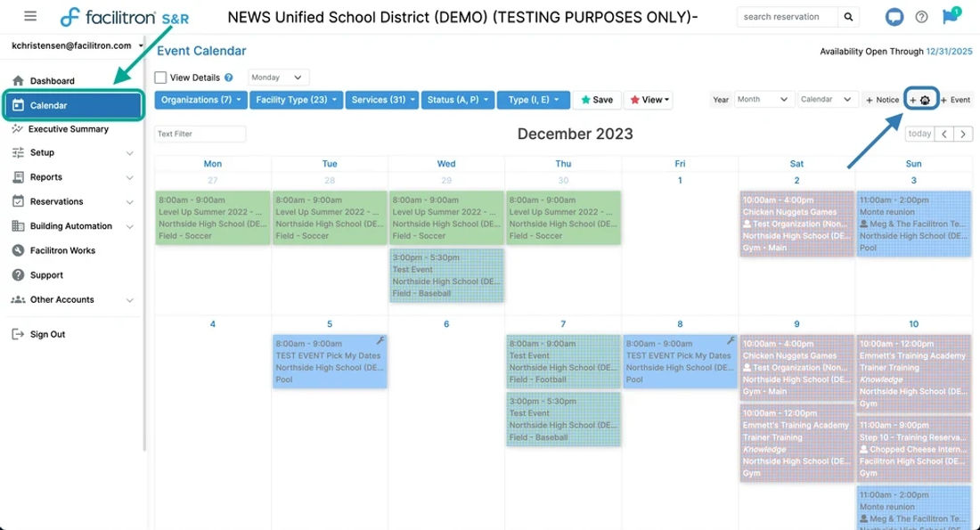The width and height of the screenshot is (980, 530).
Task: Open the Facility Type (23) dropdown
Action: pyautogui.click(x=297, y=100)
